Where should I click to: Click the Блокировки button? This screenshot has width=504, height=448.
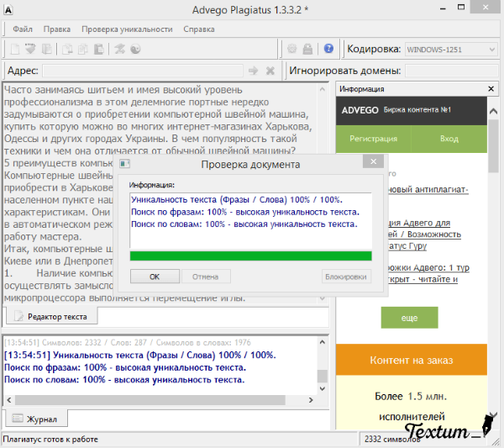346,277
